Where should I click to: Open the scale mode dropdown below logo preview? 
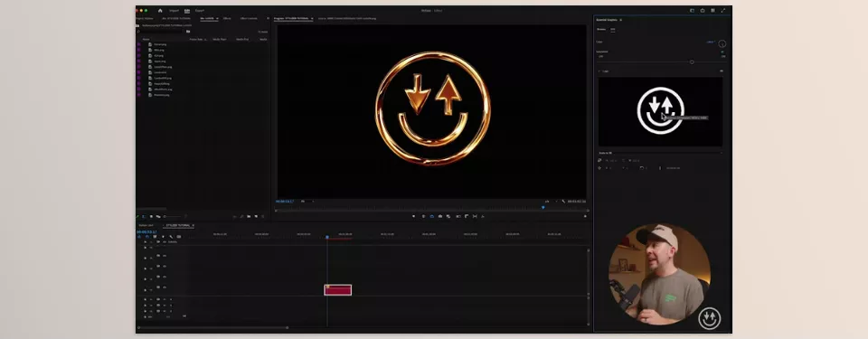pos(660,153)
